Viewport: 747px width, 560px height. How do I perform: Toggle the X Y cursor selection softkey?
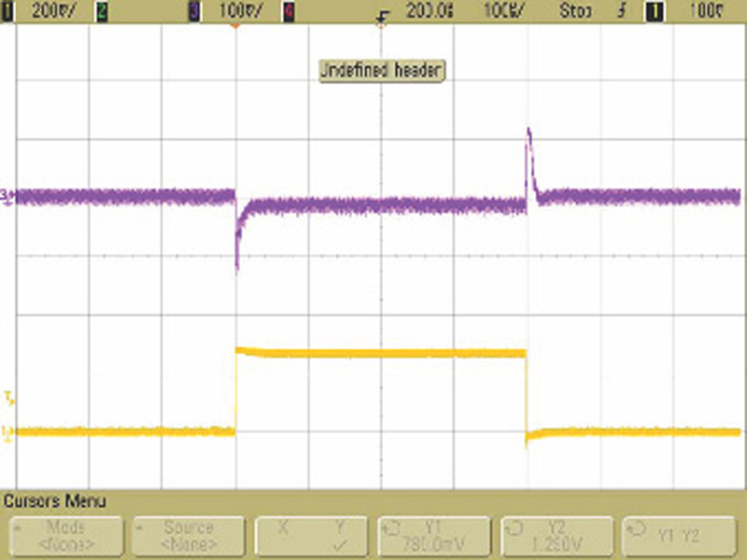click(311, 536)
